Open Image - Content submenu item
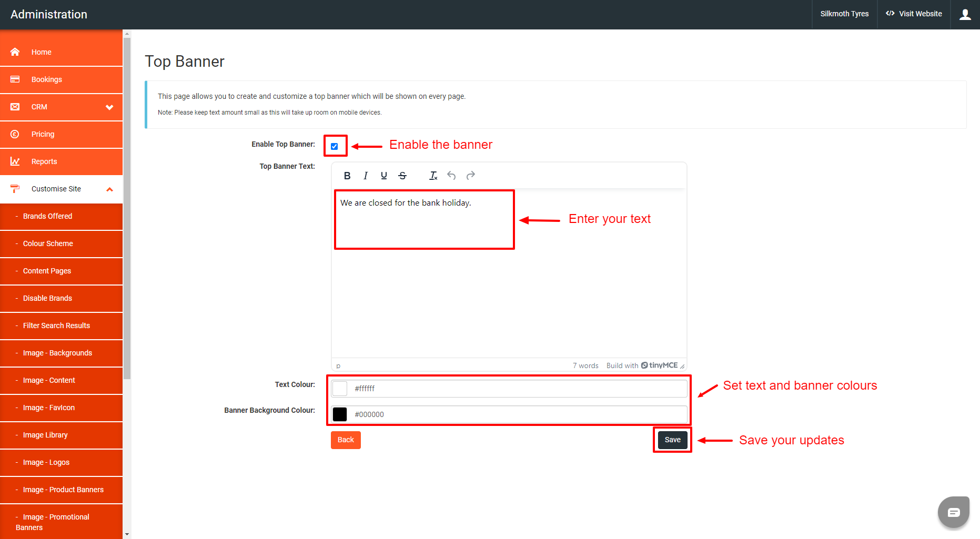The height and width of the screenshot is (539, 980). tap(61, 380)
